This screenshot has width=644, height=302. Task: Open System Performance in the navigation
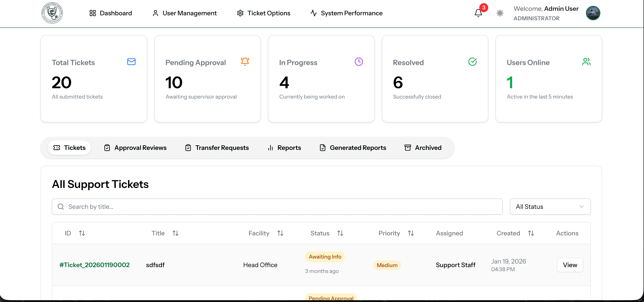click(x=346, y=13)
